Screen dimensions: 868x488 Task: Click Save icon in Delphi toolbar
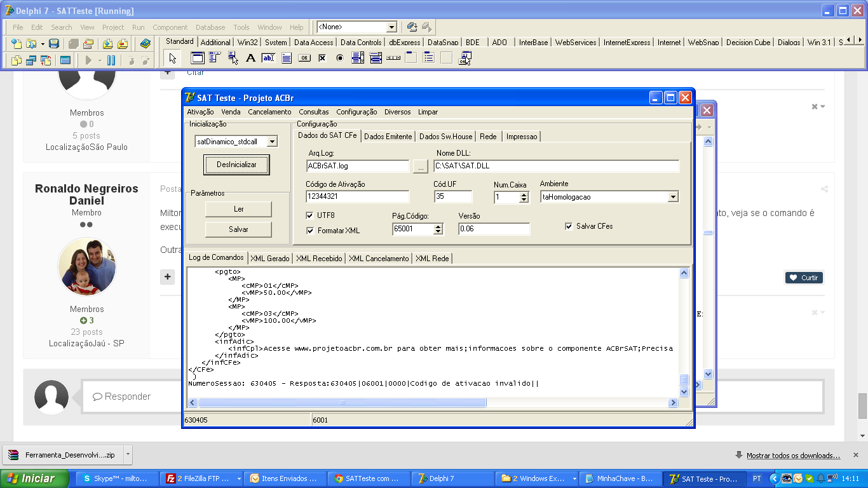point(54,44)
